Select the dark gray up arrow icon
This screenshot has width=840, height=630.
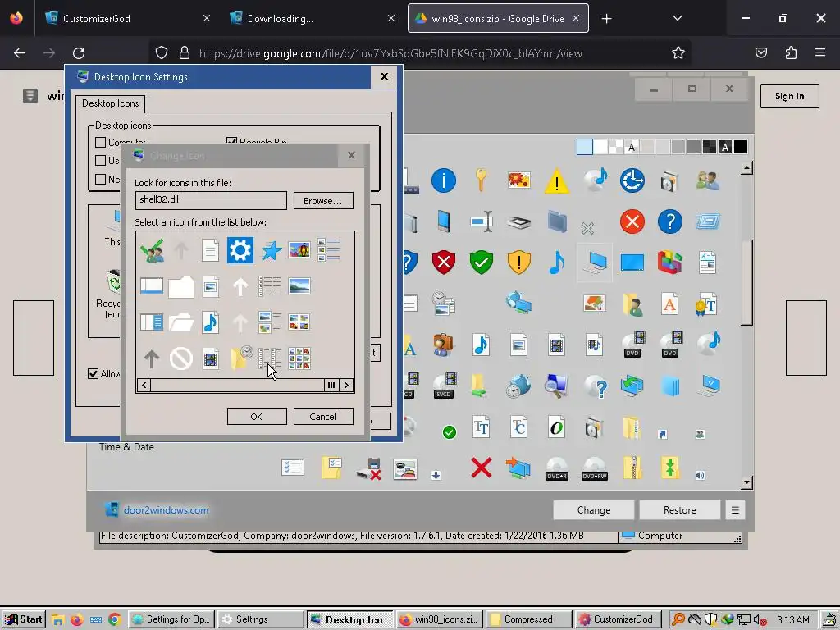coord(152,358)
